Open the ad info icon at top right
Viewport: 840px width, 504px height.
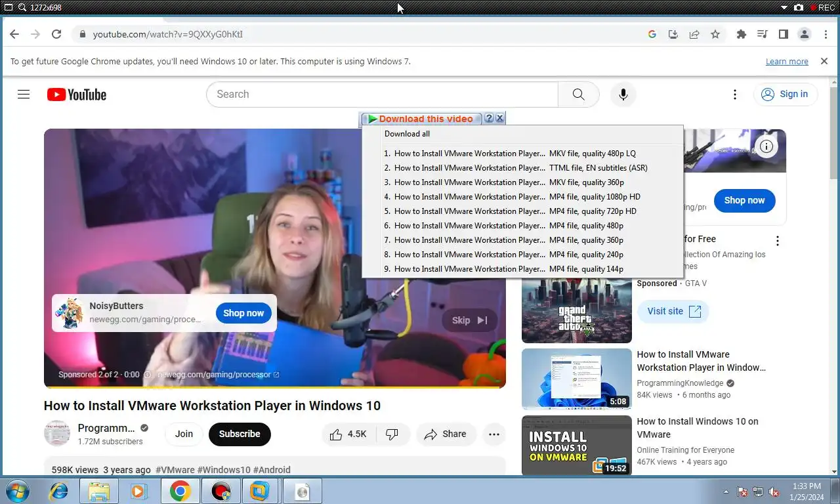(x=766, y=146)
